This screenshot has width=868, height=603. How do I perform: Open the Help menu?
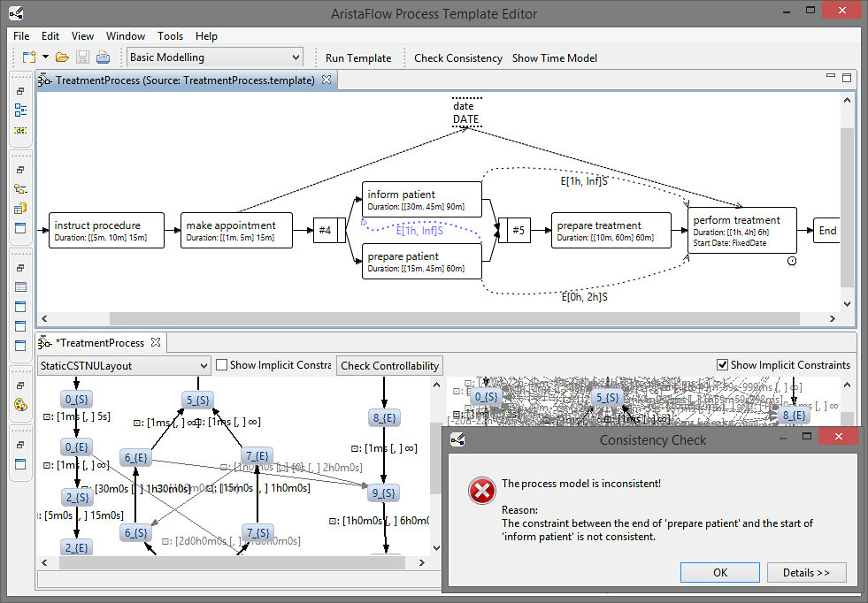coord(206,36)
